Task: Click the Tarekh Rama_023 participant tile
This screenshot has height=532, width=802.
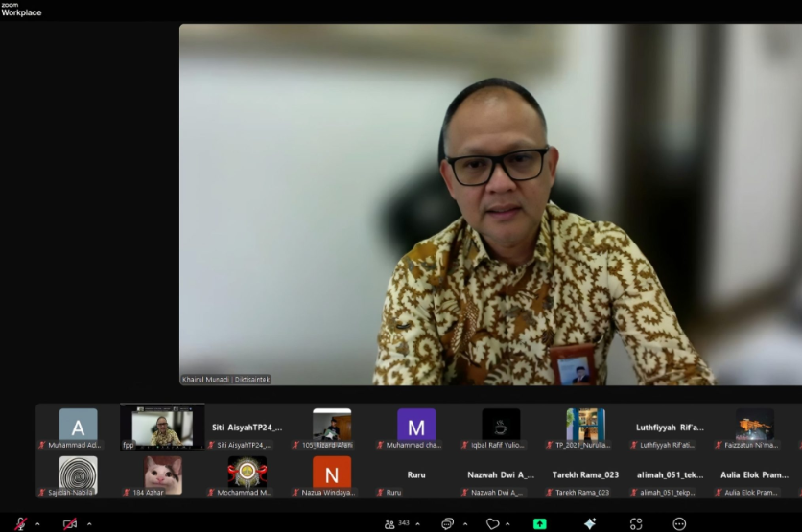Action: point(586,475)
